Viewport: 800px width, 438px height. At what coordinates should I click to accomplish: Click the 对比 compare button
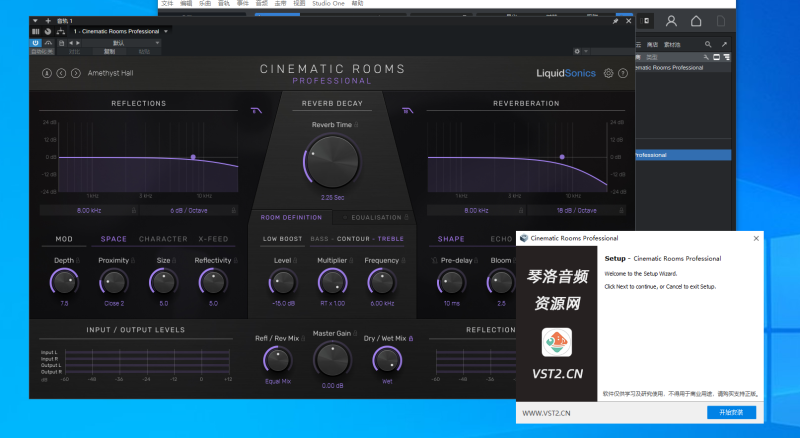[74, 52]
